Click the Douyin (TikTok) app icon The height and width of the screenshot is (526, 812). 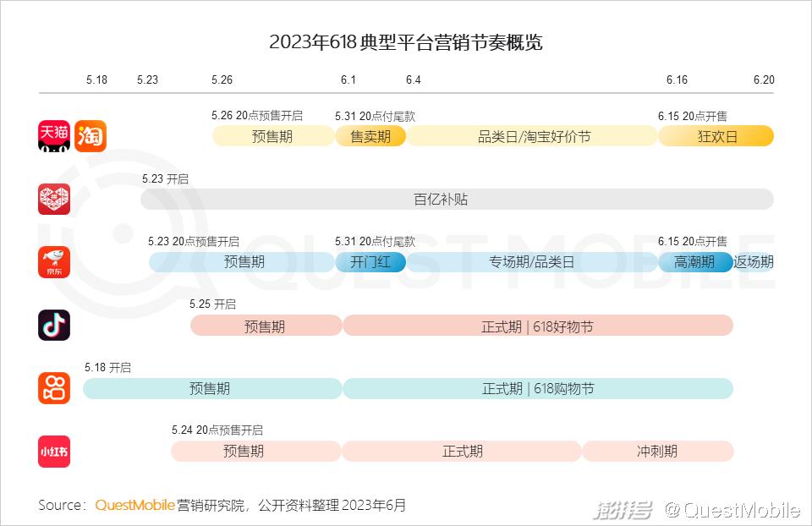coord(54,325)
